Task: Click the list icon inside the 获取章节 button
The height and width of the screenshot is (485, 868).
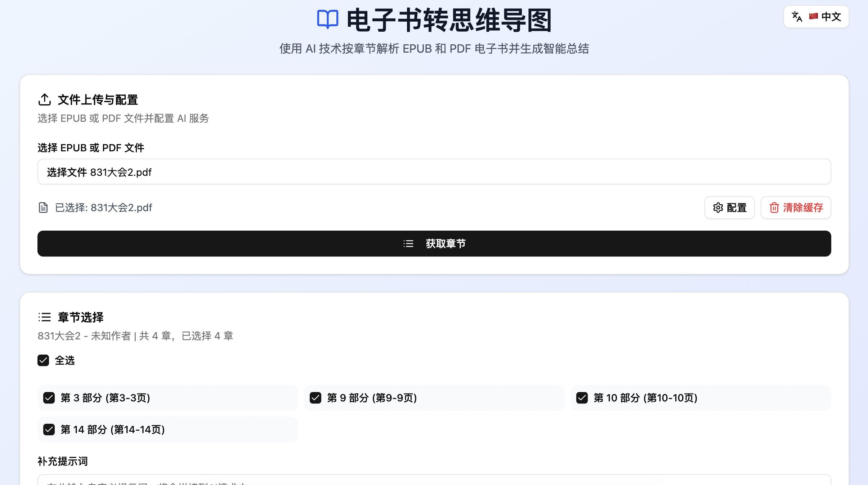Action: coord(408,244)
